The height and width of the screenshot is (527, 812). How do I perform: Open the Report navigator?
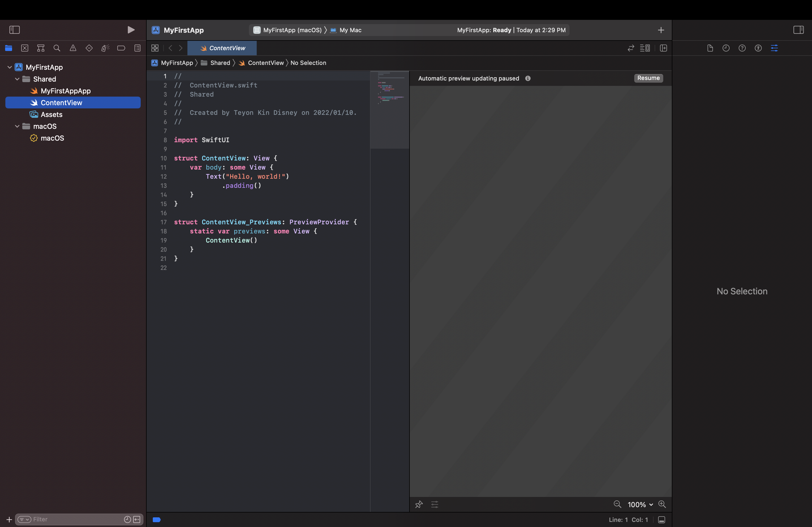pos(137,48)
